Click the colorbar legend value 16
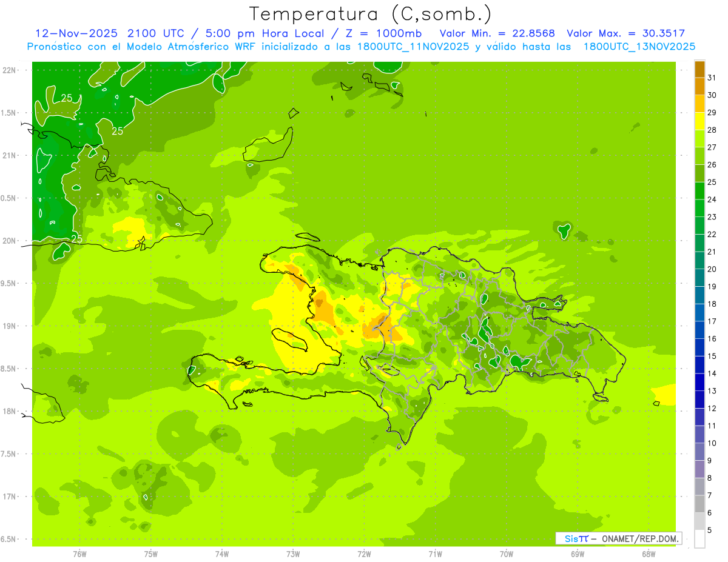This screenshot has width=728, height=562. (x=712, y=339)
